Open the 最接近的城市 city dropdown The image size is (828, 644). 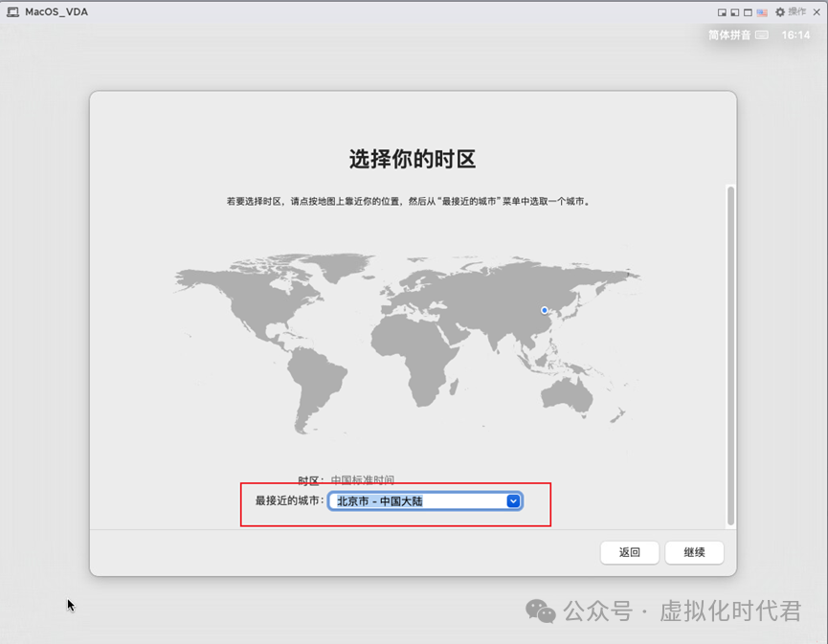[x=424, y=500]
